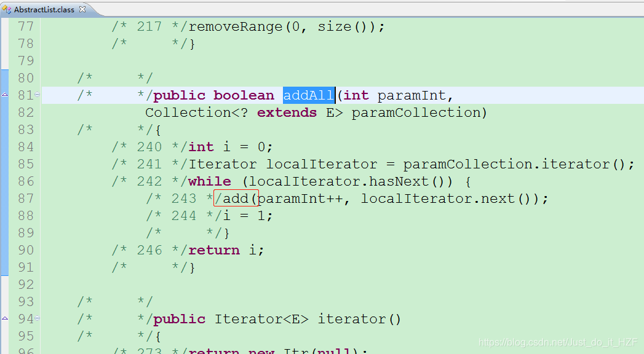Click the 'int i = 0;' statement
Screen dimensions: 644x354
(231, 147)
